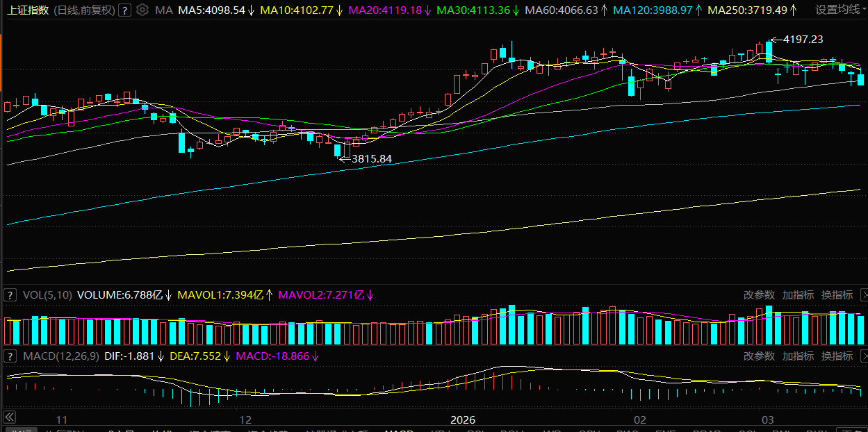Click the 3815.84 low price marker
Image resolution: width=868 pixels, height=432 pixels.
372,159
